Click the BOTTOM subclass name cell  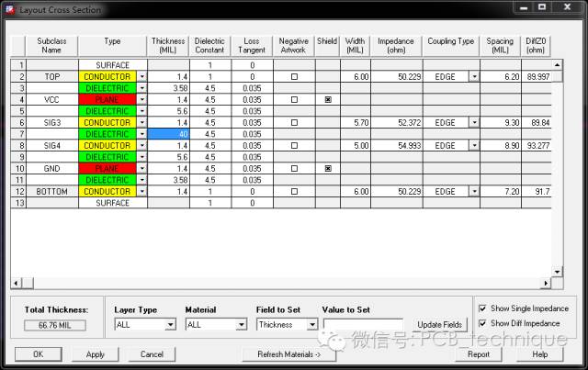pyautogui.click(x=52, y=192)
